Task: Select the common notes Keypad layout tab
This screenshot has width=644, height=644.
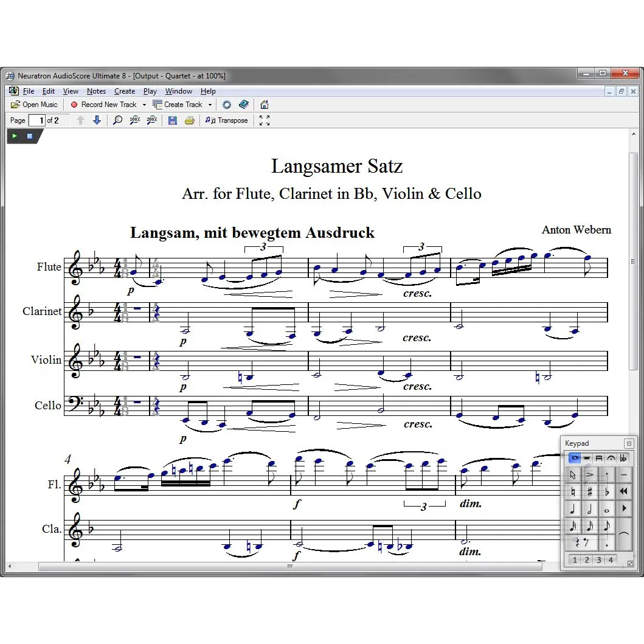Action: 575,458
